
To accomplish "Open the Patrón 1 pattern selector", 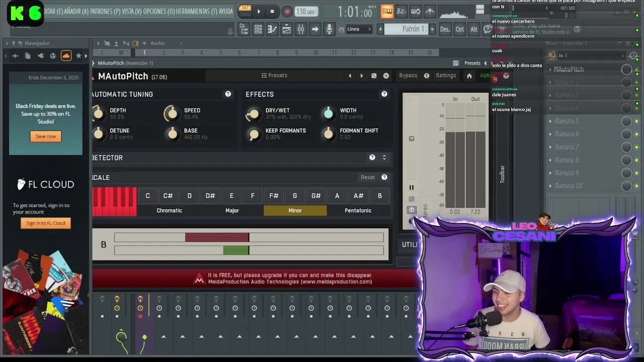I will 406,29.
